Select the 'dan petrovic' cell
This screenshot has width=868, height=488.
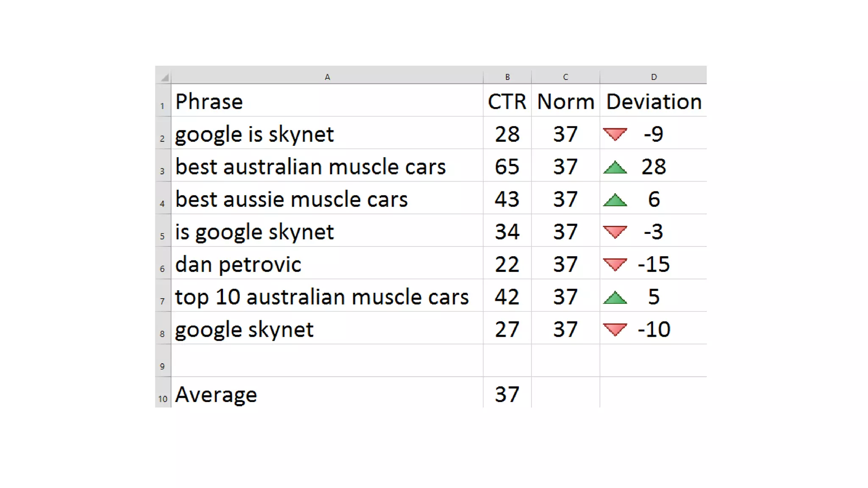pyautogui.click(x=238, y=264)
